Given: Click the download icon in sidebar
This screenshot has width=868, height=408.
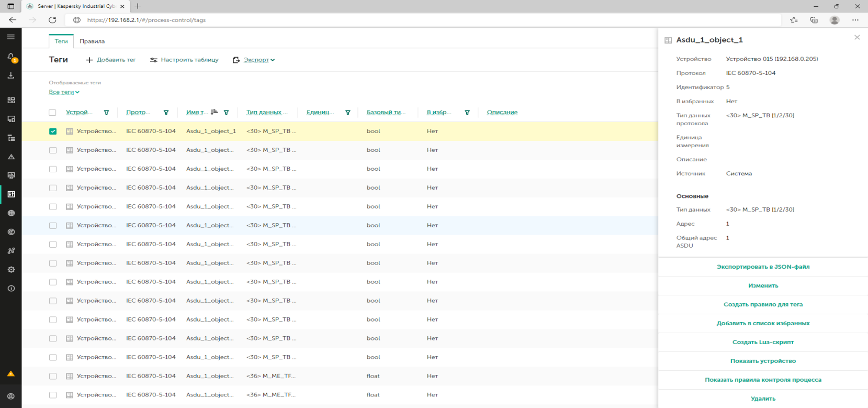Looking at the screenshot, I should click(10, 75).
